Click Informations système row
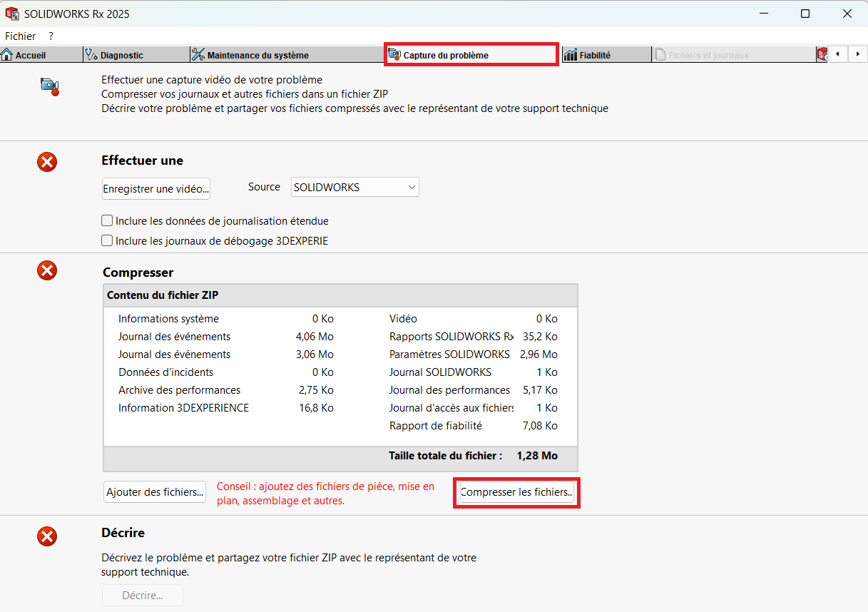The width and height of the screenshot is (868, 612). click(x=225, y=319)
